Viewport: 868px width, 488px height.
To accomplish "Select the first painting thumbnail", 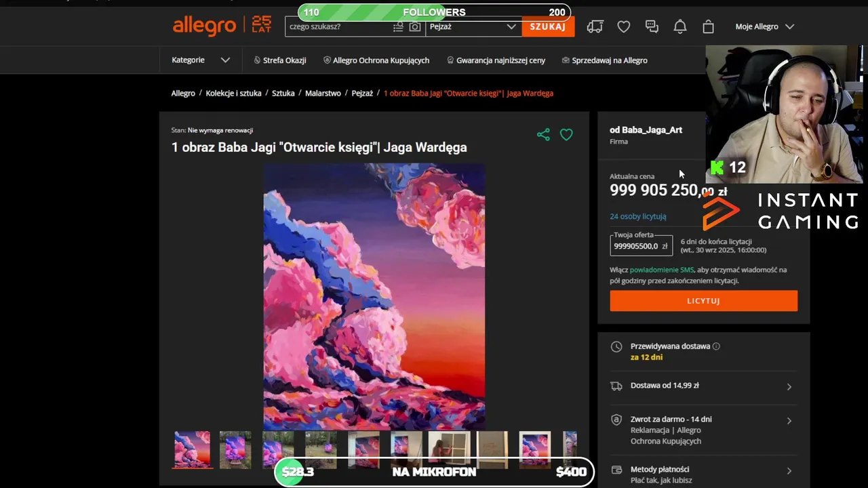I will pos(193,449).
